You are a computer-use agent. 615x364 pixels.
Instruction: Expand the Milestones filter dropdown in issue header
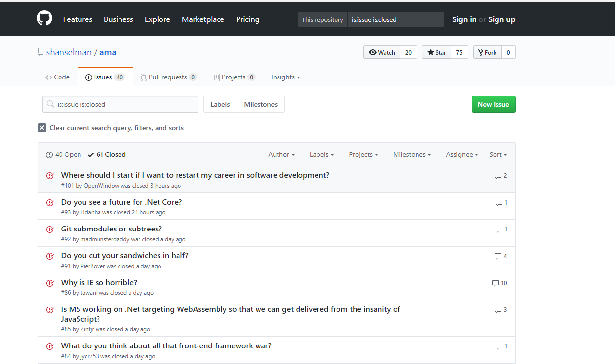click(x=412, y=154)
